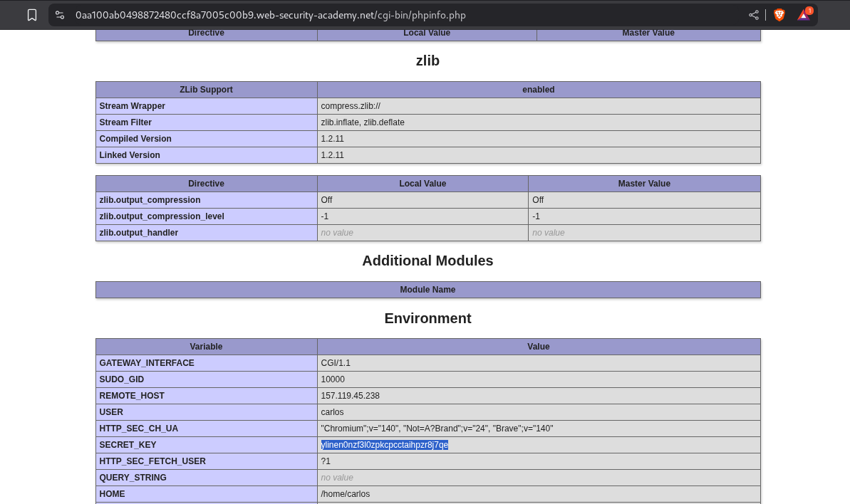Click the USER value carlos
Screen dimensions: 850x504
(x=333, y=412)
